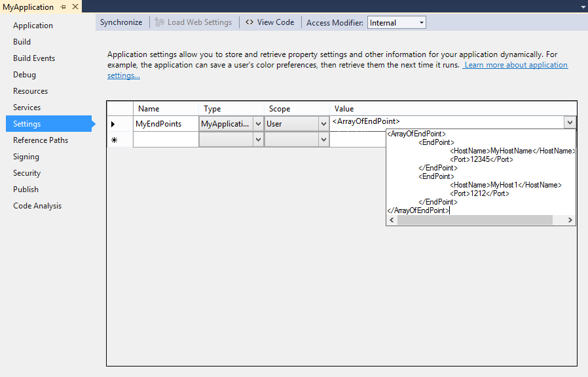Click the Name column header
The image size is (588, 377).
tap(166, 109)
